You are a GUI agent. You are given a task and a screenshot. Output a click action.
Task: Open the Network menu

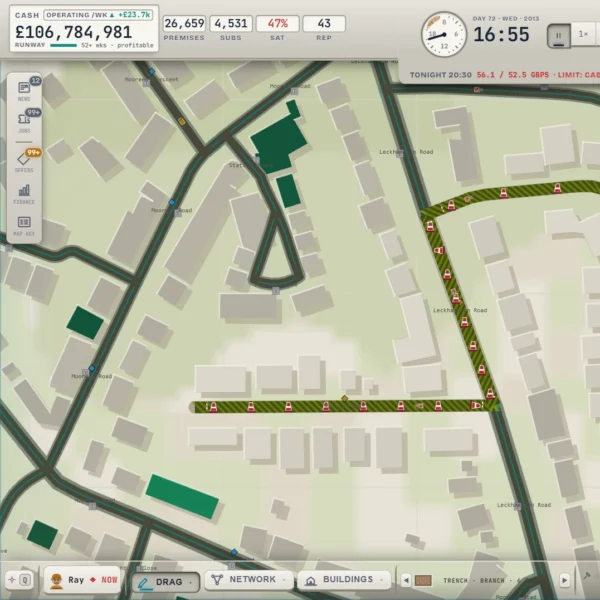coord(249,580)
